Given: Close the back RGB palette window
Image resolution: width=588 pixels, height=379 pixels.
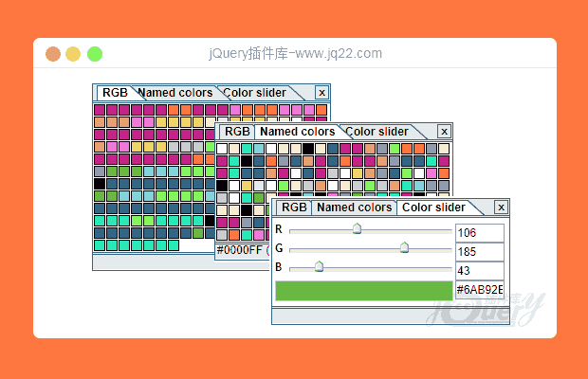Looking at the screenshot, I should click(x=322, y=93).
